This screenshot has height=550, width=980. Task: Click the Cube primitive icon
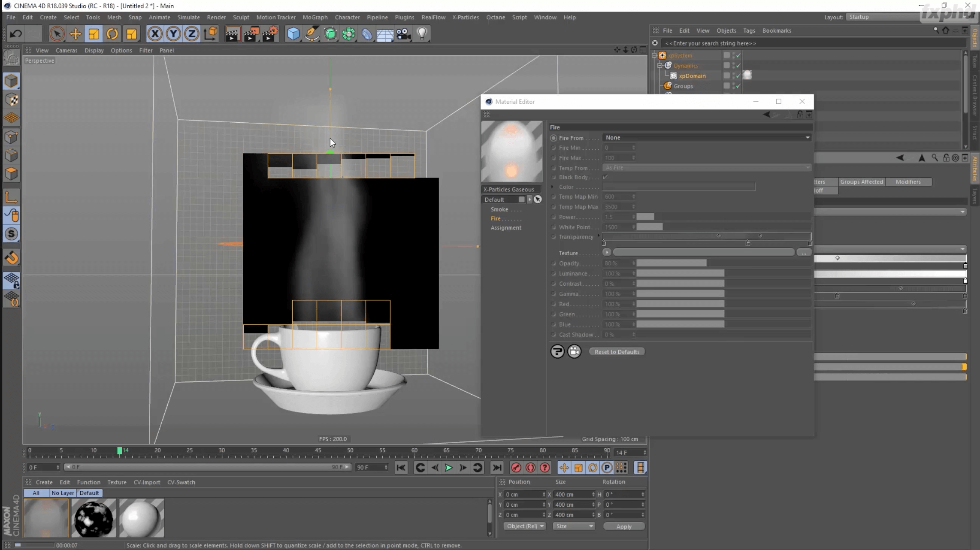point(293,34)
